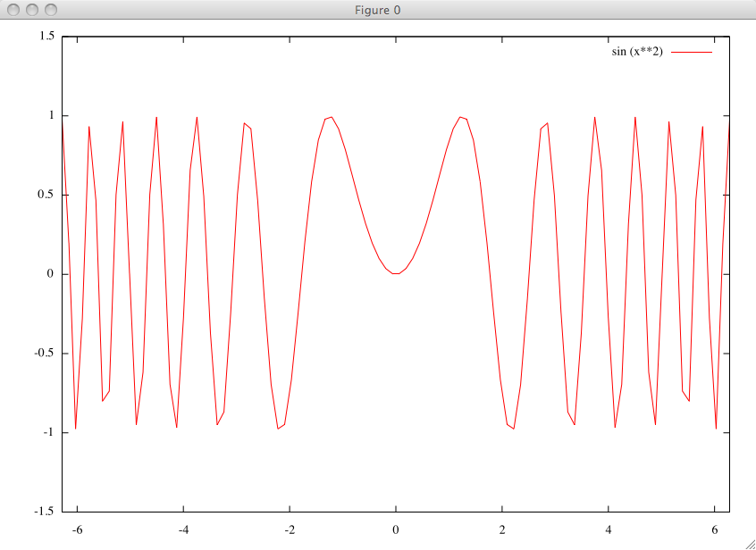This screenshot has height=550, width=756.
Task: Click the x-axis label 6
Action: pos(715,529)
